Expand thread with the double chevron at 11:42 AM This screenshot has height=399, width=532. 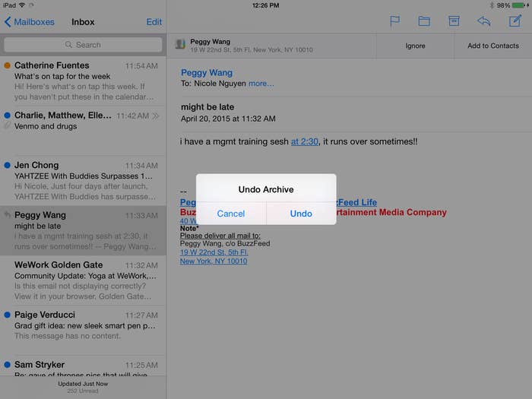[156, 116]
